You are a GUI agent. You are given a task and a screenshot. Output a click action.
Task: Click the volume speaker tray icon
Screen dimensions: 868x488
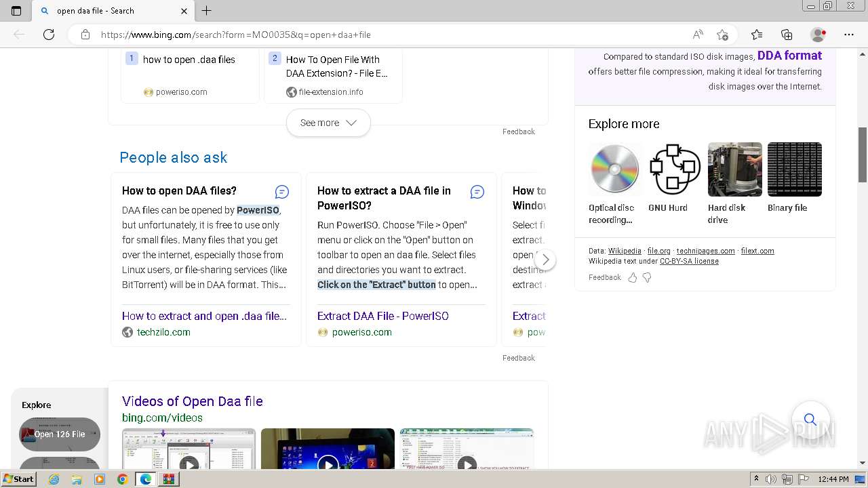point(772,479)
